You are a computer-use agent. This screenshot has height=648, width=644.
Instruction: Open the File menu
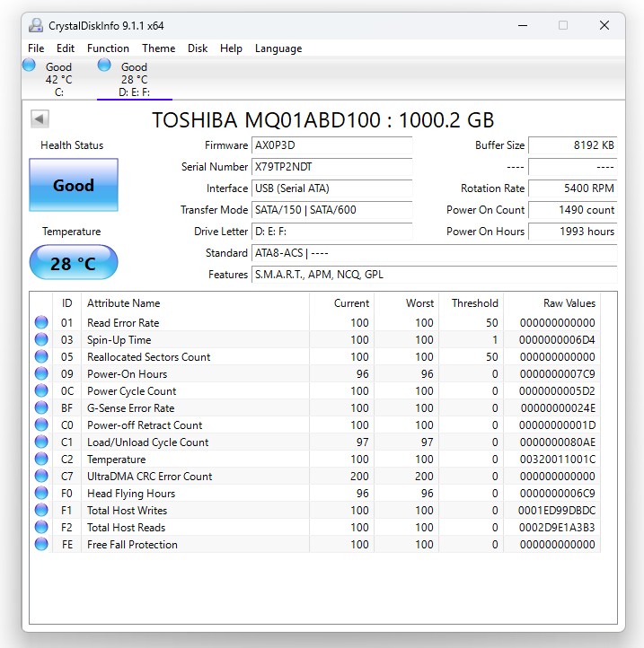pos(36,48)
